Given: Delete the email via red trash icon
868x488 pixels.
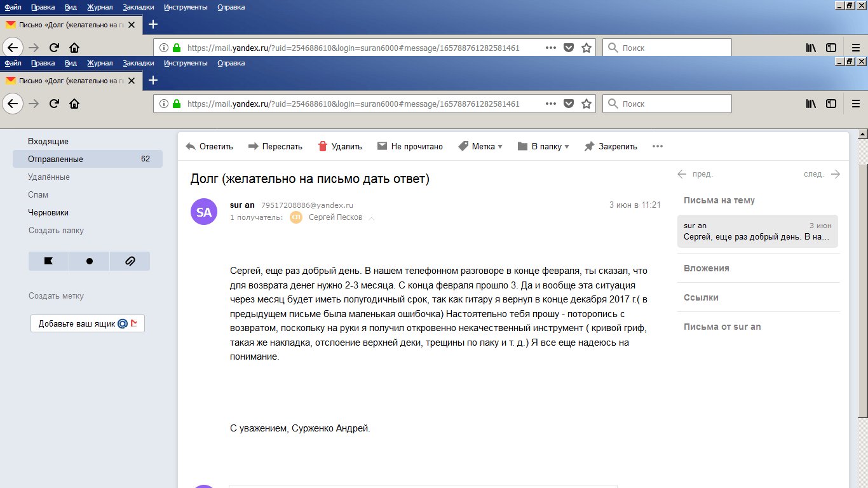Looking at the screenshot, I should click(323, 146).
